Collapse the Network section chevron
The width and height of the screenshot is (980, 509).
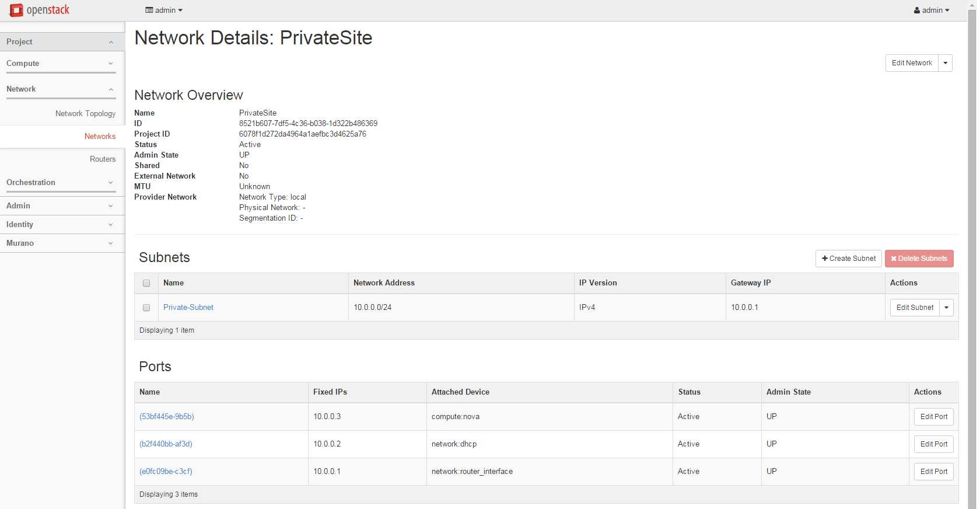[x=111, y=89]
